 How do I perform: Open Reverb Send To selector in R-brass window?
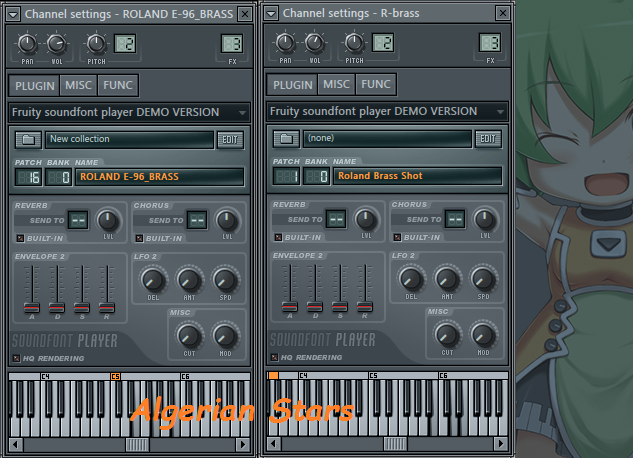336,220
